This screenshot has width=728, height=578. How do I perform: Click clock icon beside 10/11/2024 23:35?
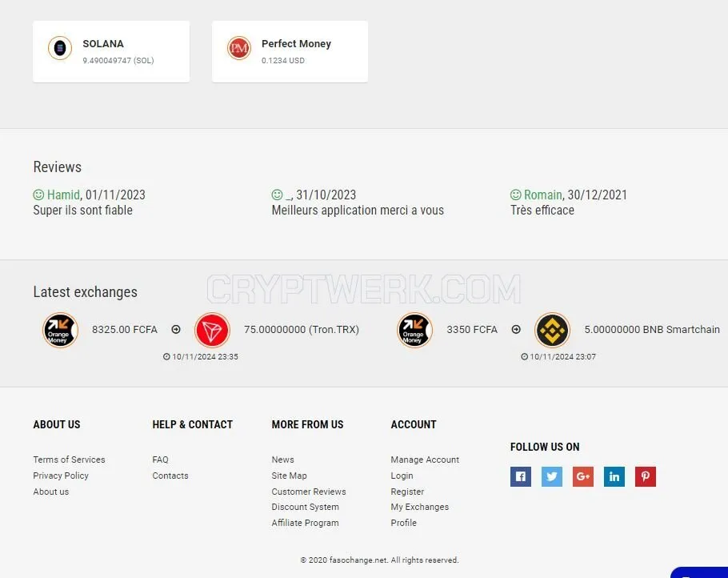click(x=166, y=356)
